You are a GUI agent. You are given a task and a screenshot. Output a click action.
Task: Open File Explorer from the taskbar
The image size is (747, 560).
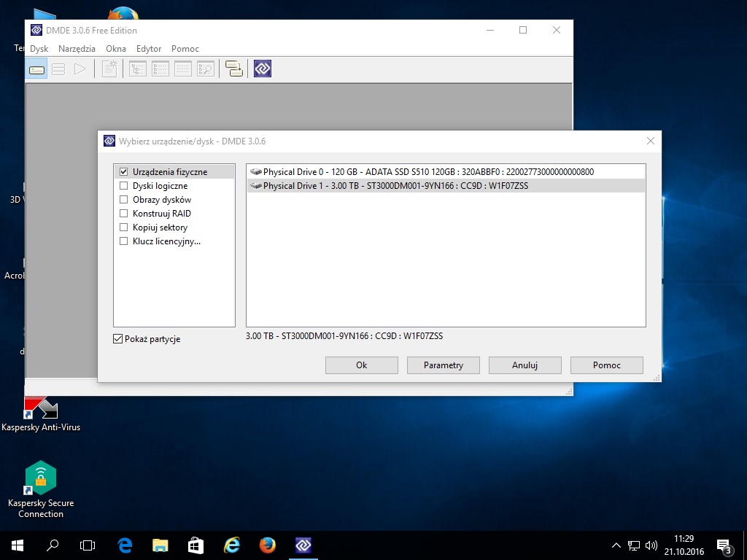click(x=160, y=545)
